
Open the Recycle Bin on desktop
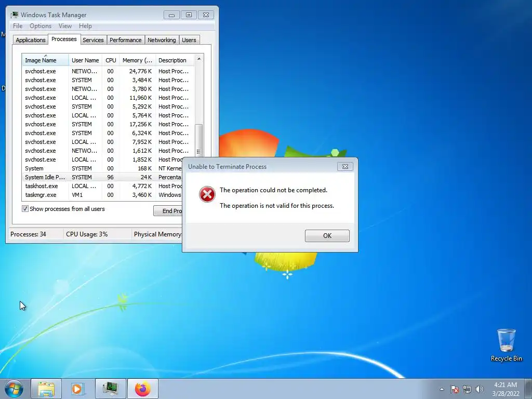pyautogui.click(x=506, y=345)
